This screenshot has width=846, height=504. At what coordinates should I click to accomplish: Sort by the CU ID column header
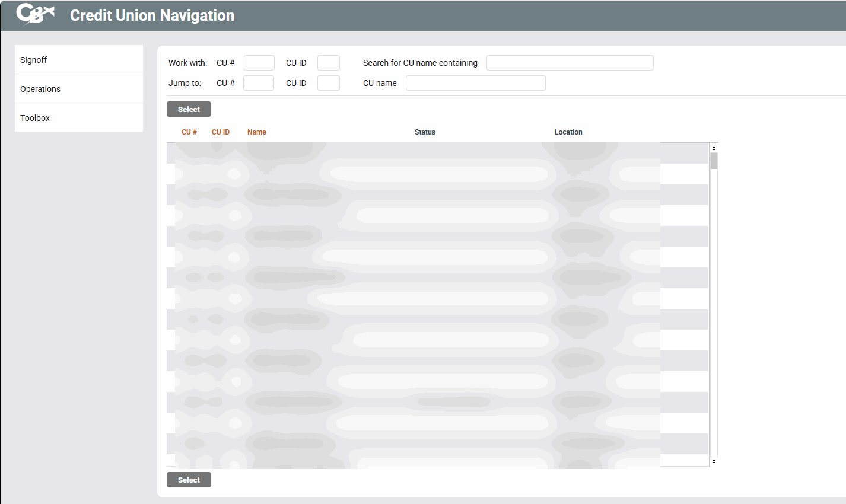pos(221,132)
